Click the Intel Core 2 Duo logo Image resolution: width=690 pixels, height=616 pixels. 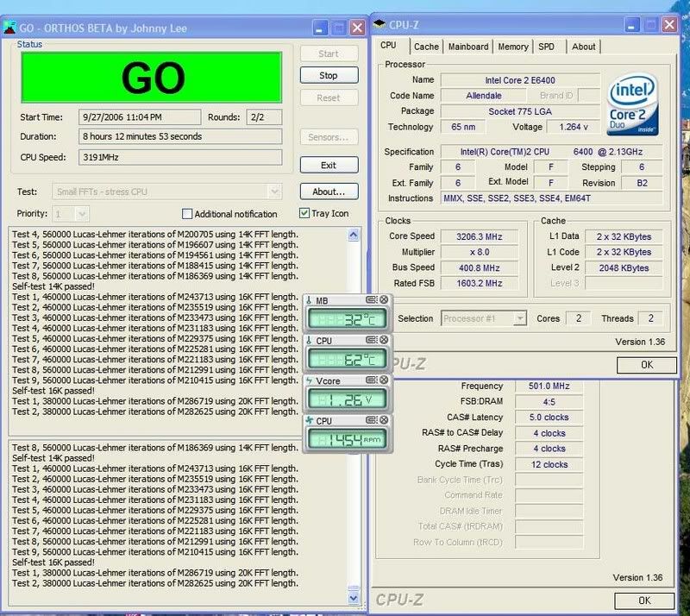pyautogui.click(x=633, y=104)
